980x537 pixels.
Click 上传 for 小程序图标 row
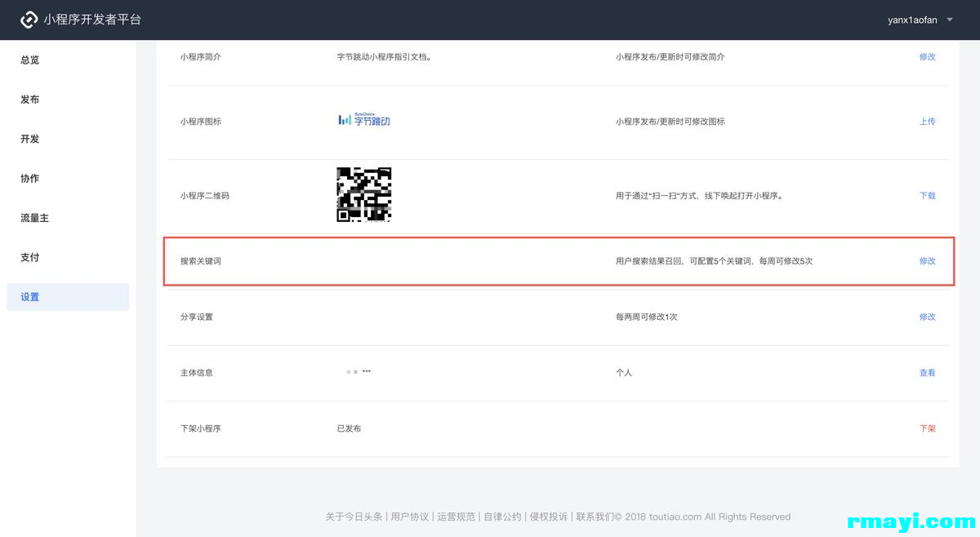click(x=927, y=122)
